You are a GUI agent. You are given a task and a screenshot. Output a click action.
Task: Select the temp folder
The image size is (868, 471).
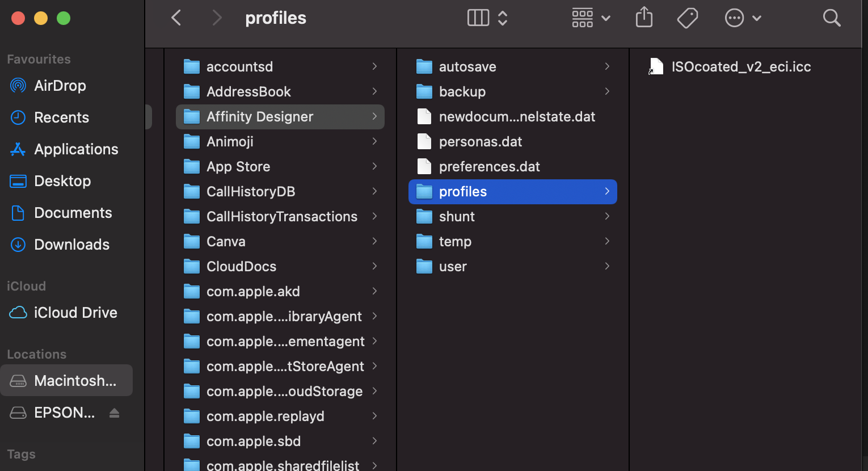513,242
